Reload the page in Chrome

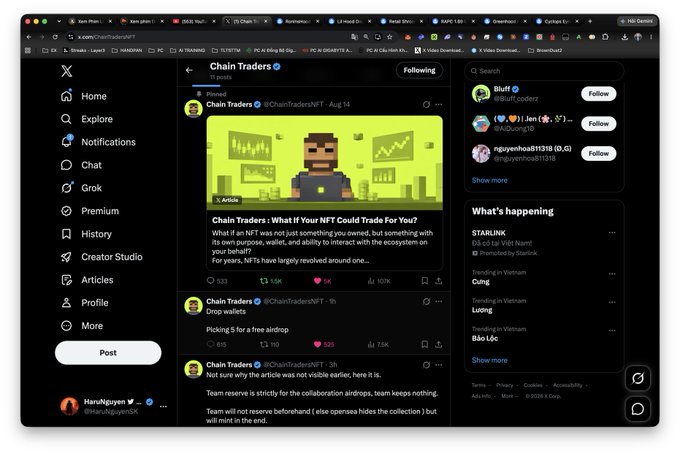[x=55, y=37]
